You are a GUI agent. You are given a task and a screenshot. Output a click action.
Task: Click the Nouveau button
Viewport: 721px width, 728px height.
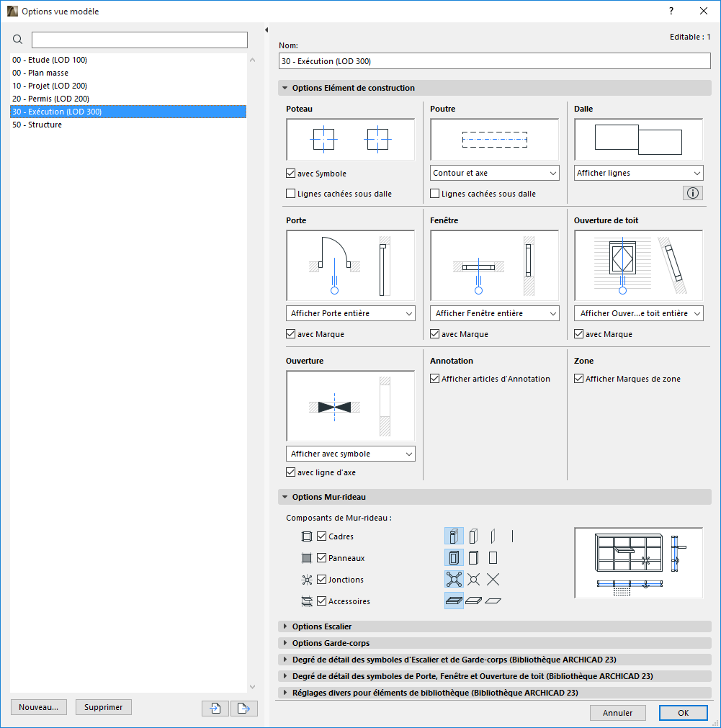[38, 706]
